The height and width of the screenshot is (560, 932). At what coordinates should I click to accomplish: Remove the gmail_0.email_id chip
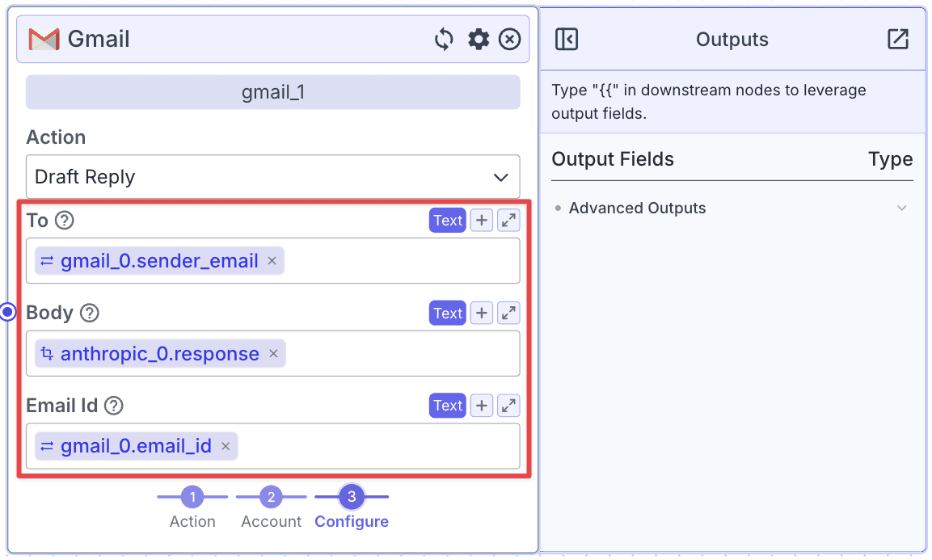[x=226, y=446]
